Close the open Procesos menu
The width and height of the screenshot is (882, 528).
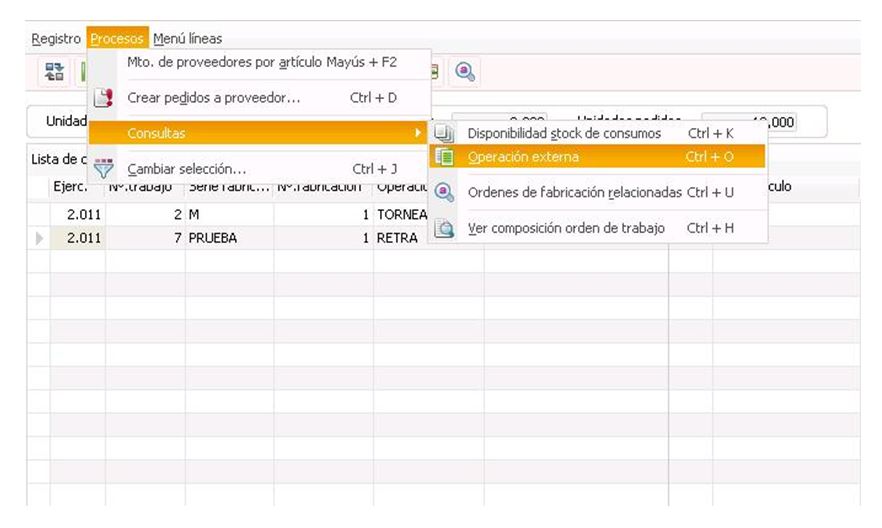117,39
